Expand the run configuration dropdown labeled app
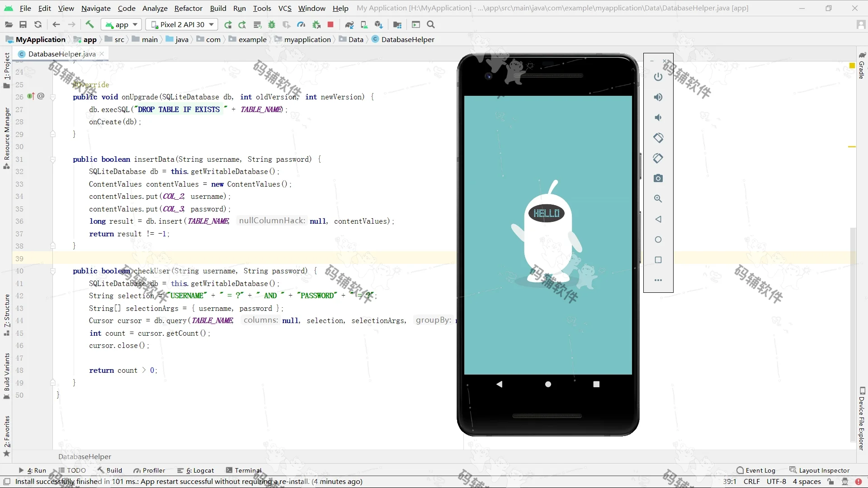 [121, 24]
